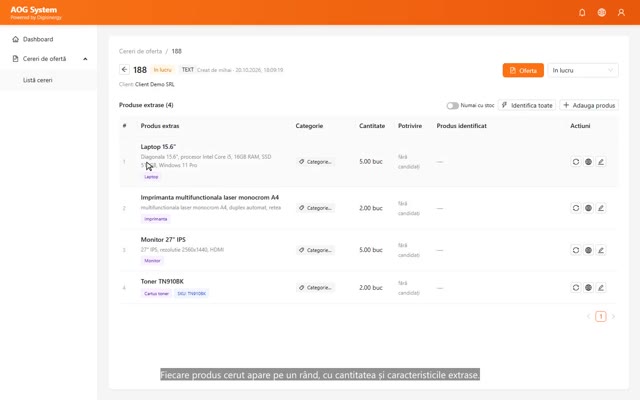Search web for Laptop 15.6" row
Viewport: 640px width, 400px height.
click(588, 162)
